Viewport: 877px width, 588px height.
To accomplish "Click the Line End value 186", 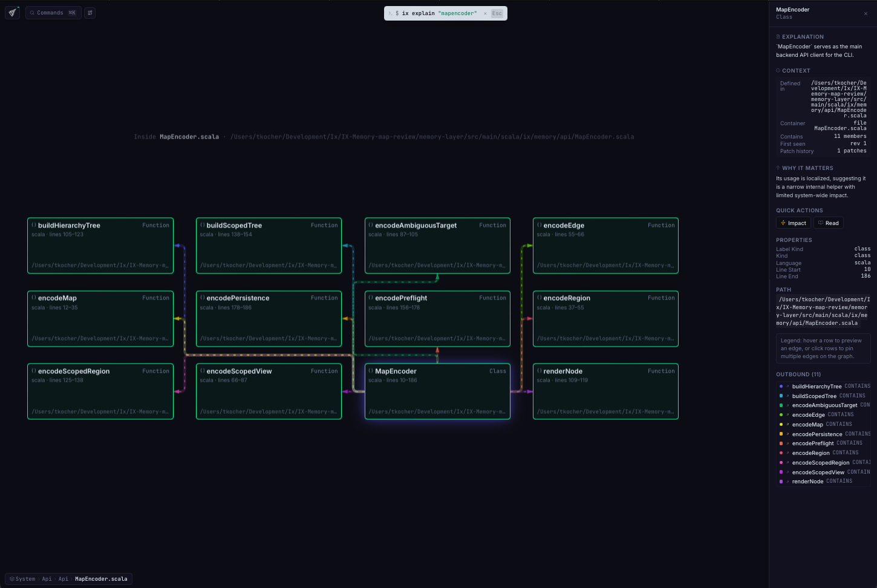I will (x=866, y=276).
